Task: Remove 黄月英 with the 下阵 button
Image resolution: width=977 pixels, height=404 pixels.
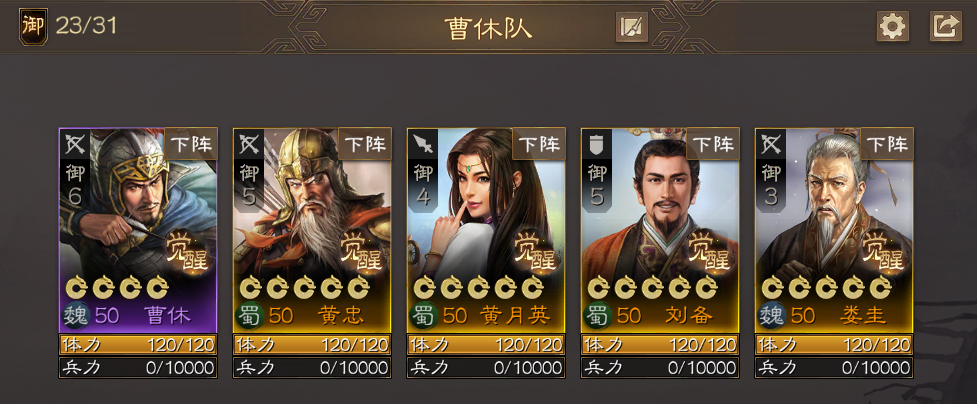Action: pos(539,144)
